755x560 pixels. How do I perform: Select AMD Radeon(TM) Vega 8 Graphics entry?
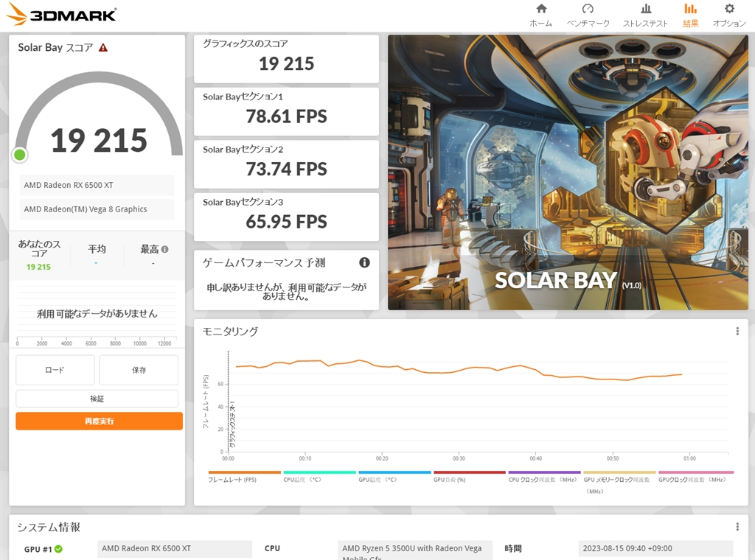(97, 209)
